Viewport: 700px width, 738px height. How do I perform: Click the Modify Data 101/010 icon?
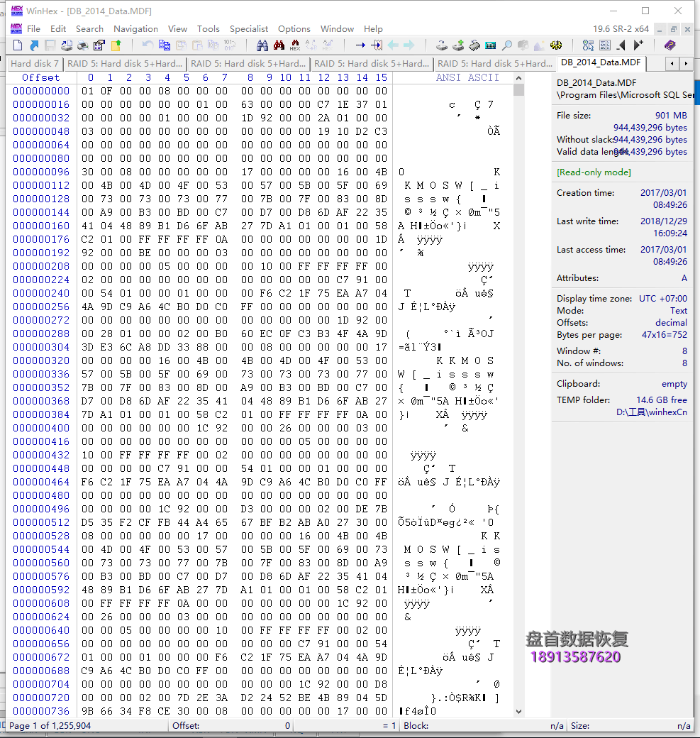230,45
